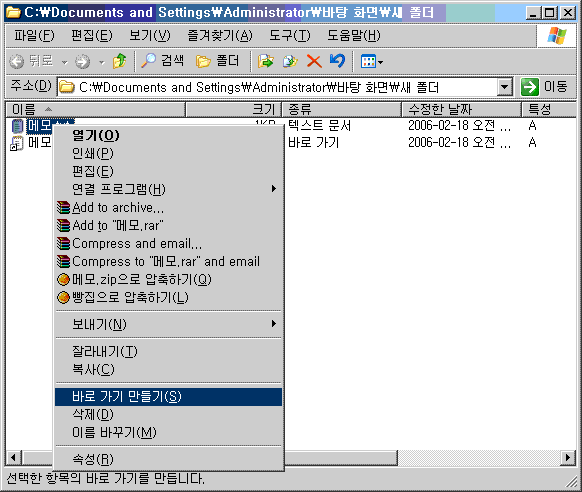Maximize the explorer window
The image size is (582, 492).
click(549, 13)
